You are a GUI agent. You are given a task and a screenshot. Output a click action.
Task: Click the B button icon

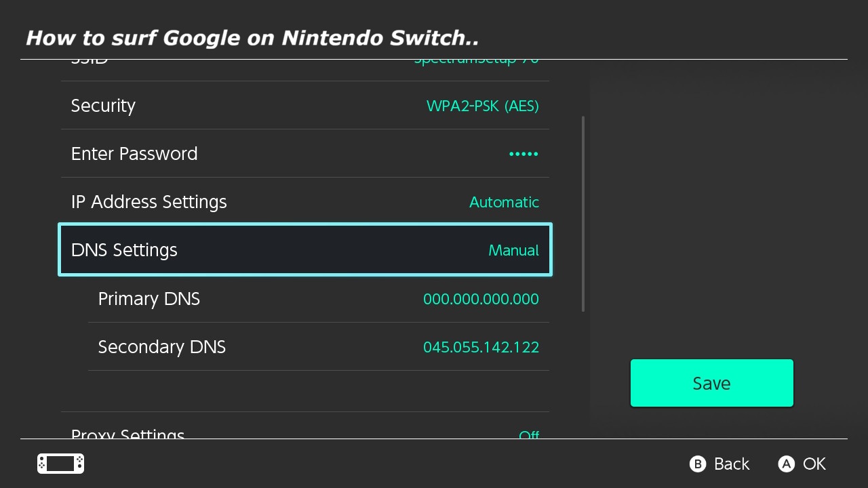click(698, 464)
